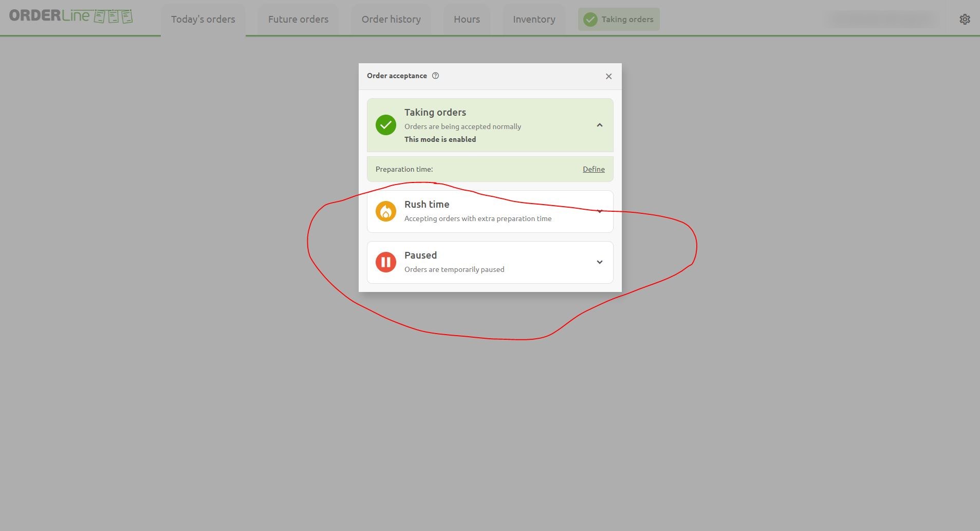Screen dimensions: 980x531
Task: Click the red Paused icon
Action: tap(385, 262)
